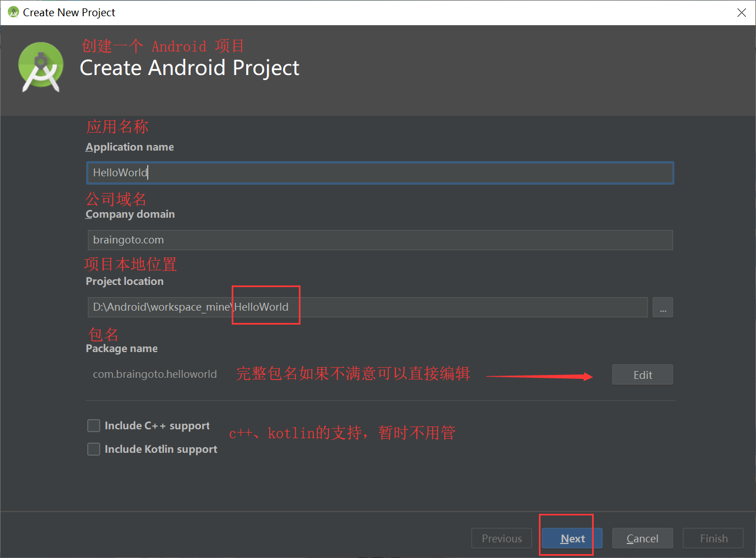Viewport: 756px width, 558px height.
Task: Click the Create Android Project header text
Action: click(x=190, y=68)
